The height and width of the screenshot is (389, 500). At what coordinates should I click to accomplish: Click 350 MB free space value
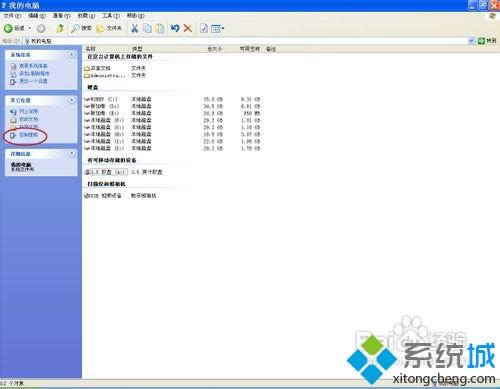point(252,113)
